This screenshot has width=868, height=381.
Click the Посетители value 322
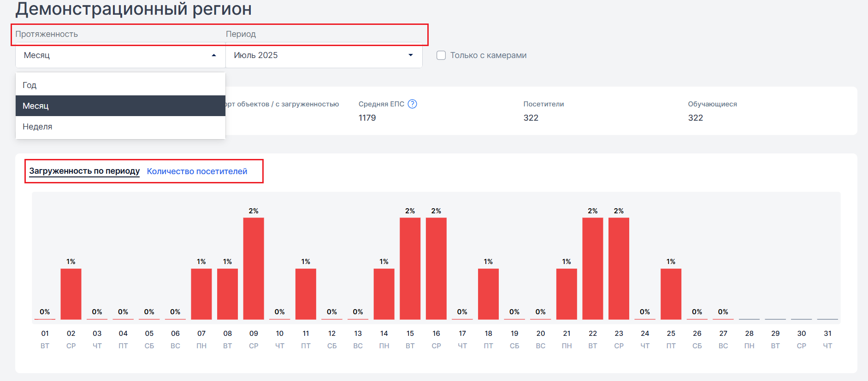point(531,118)
